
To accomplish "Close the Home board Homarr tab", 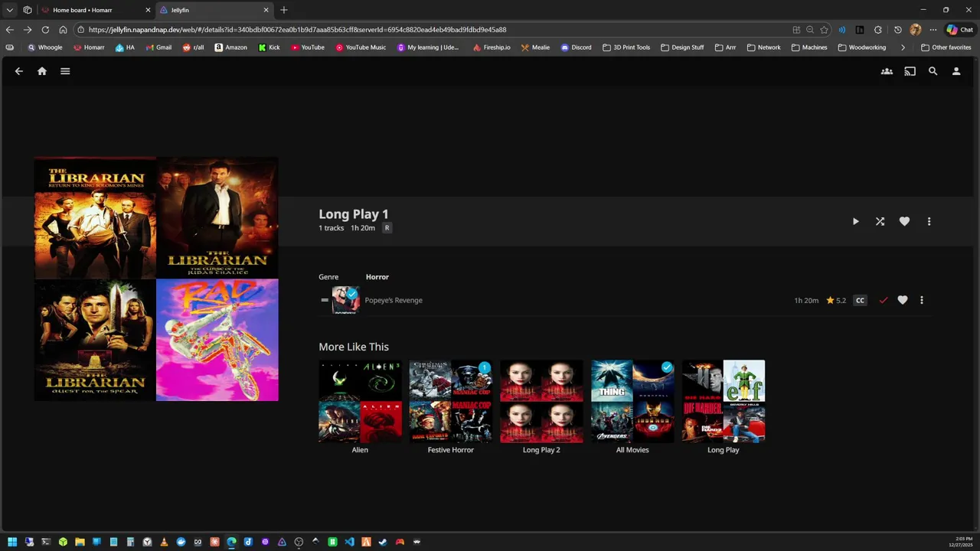I will [x=148, y=10].
